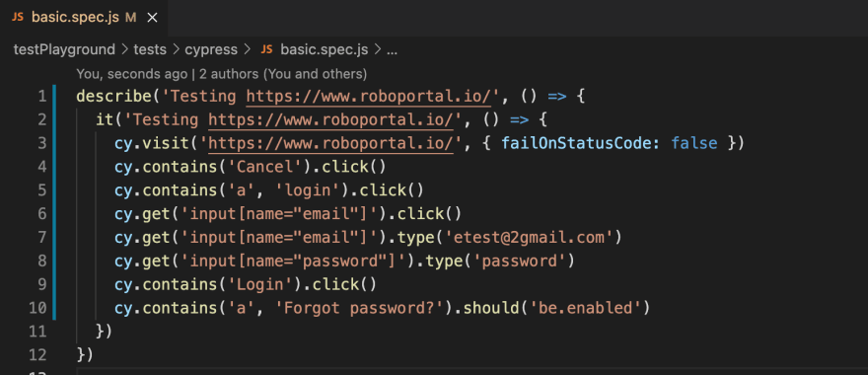
Task: Select the basic.spec.js editor tab
Action: point(83,18)
